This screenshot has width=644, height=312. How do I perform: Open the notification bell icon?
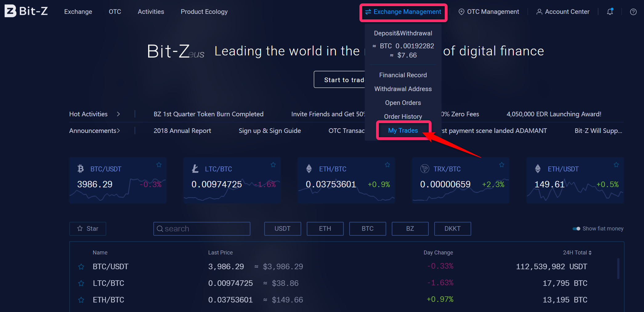[x=610, y=12]
